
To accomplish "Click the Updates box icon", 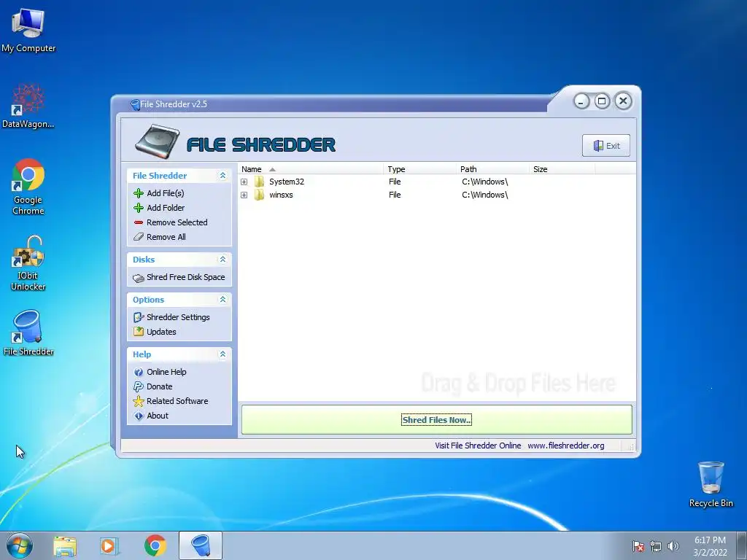I will tap(139, 332).
